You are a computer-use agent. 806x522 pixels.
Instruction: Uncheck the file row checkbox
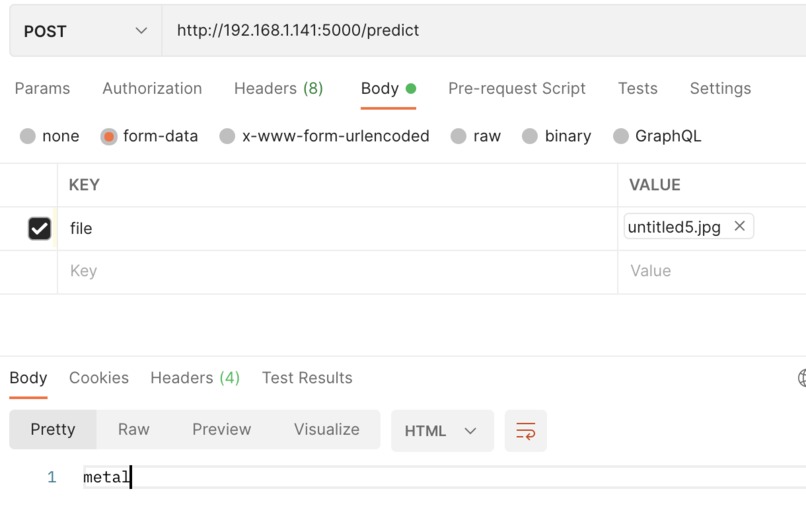40,229
